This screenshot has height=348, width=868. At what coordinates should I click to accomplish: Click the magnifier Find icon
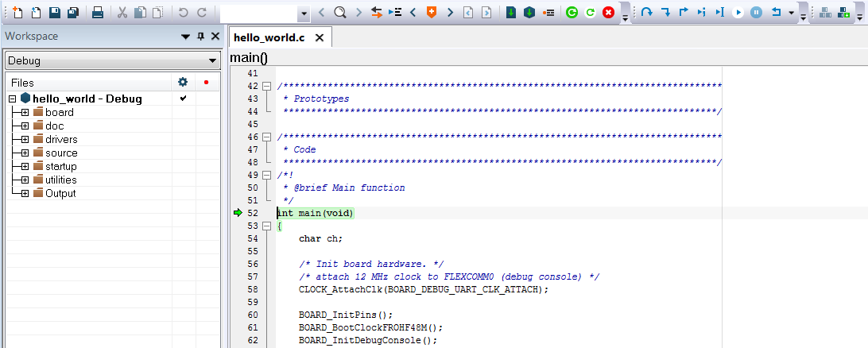339,13
